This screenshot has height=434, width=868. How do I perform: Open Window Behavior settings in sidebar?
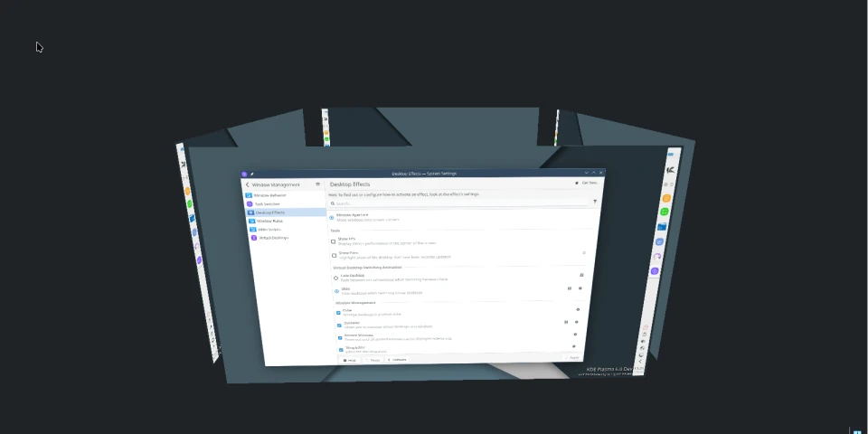click(270, 195)
